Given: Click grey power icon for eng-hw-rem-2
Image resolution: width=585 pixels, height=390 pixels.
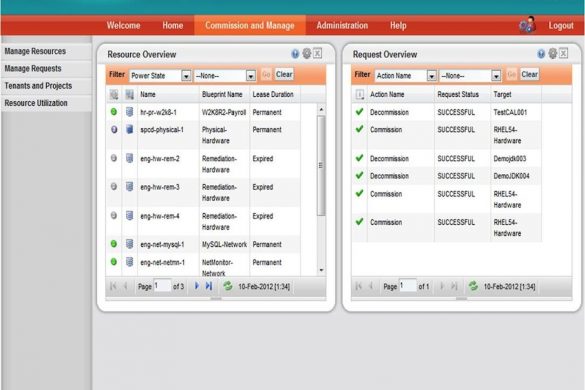Looking at the screenshot, I should tap(114, 158).
